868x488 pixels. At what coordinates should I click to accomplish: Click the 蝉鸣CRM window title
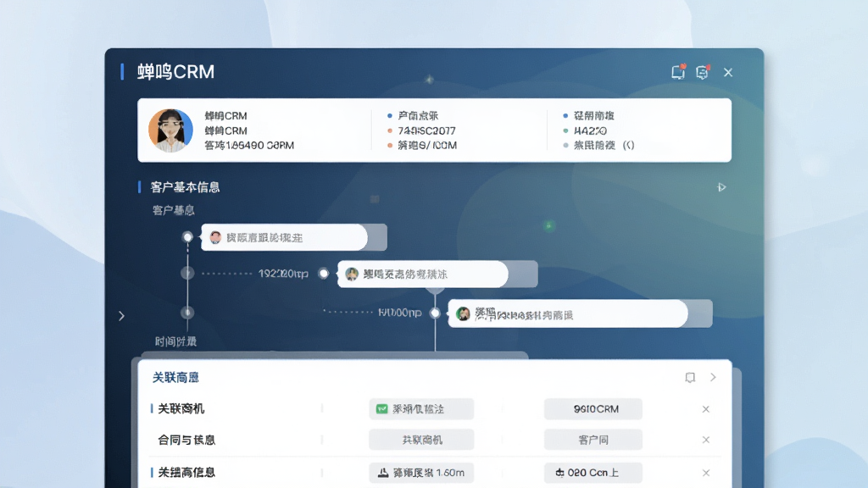click(175, 72)
